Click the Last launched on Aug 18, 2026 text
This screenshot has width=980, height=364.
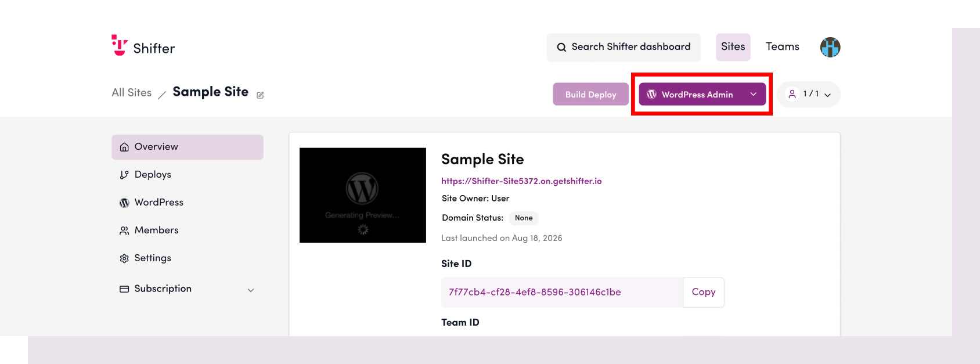pos(502,238)
